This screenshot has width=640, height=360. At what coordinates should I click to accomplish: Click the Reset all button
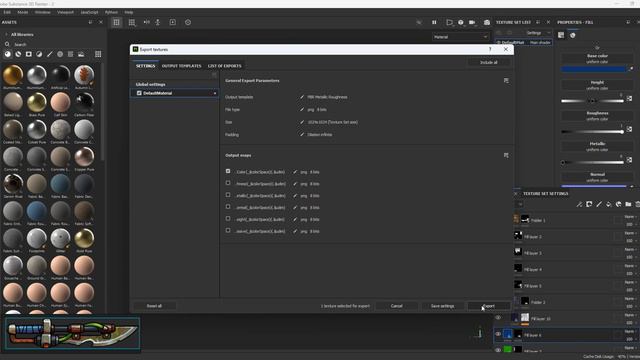(154, 306)
